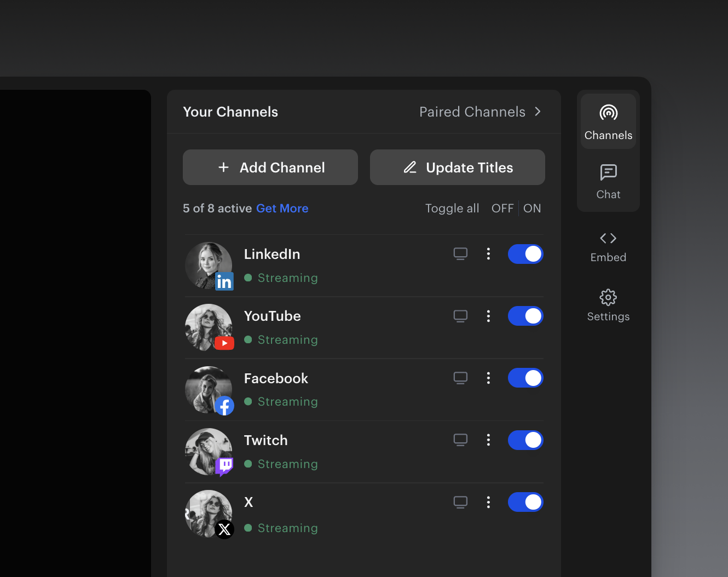This screenshot has height=577, width=728.
Task: Open the Settings gear panel
Action: (x=608, y=305)
